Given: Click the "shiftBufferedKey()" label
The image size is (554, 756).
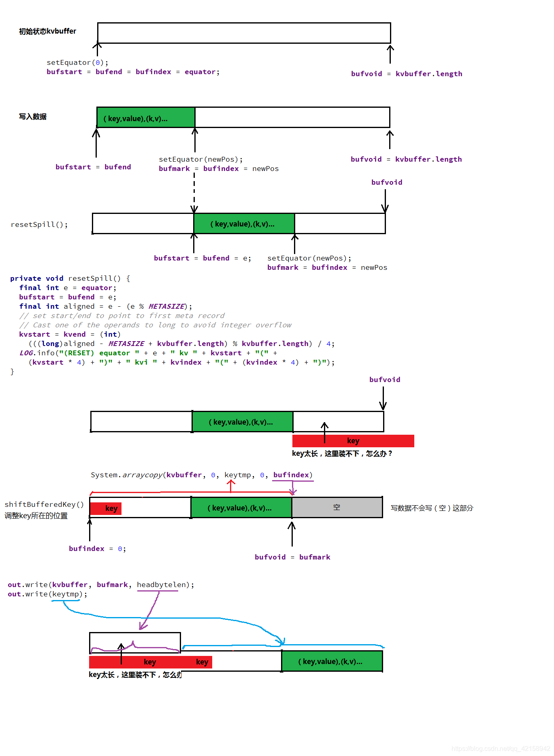Looking at the screenshot, I should coord(44,504).
